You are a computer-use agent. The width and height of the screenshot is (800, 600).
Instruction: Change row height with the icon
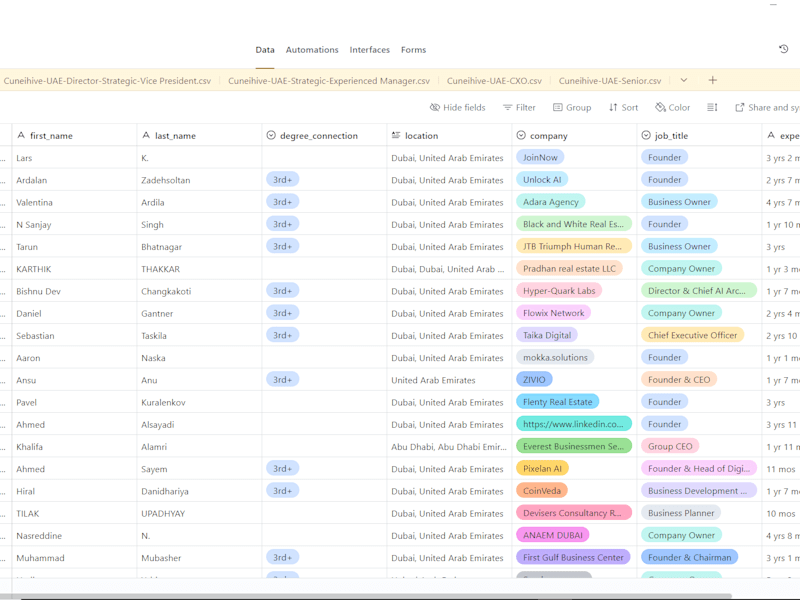point(712,107)
